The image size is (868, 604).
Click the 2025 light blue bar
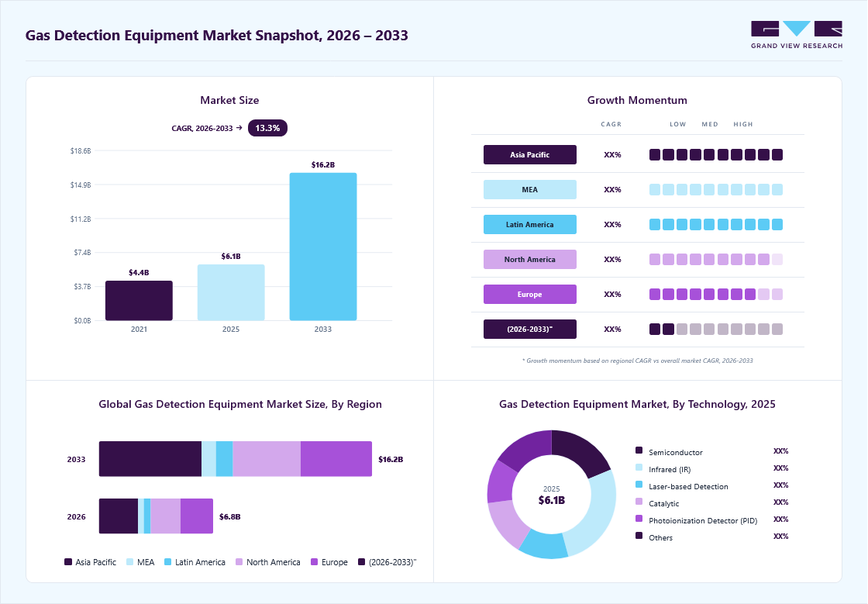click(x=231, y=292)
